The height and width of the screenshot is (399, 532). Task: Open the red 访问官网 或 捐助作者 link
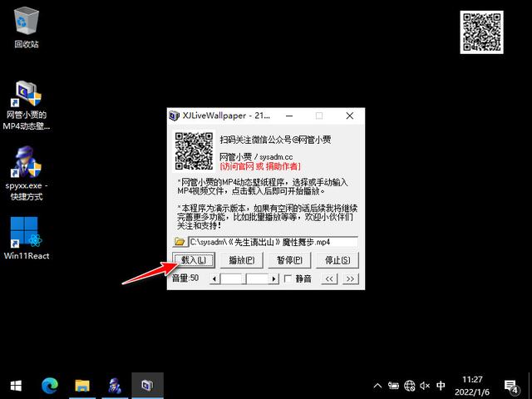[x=260, y=166]
